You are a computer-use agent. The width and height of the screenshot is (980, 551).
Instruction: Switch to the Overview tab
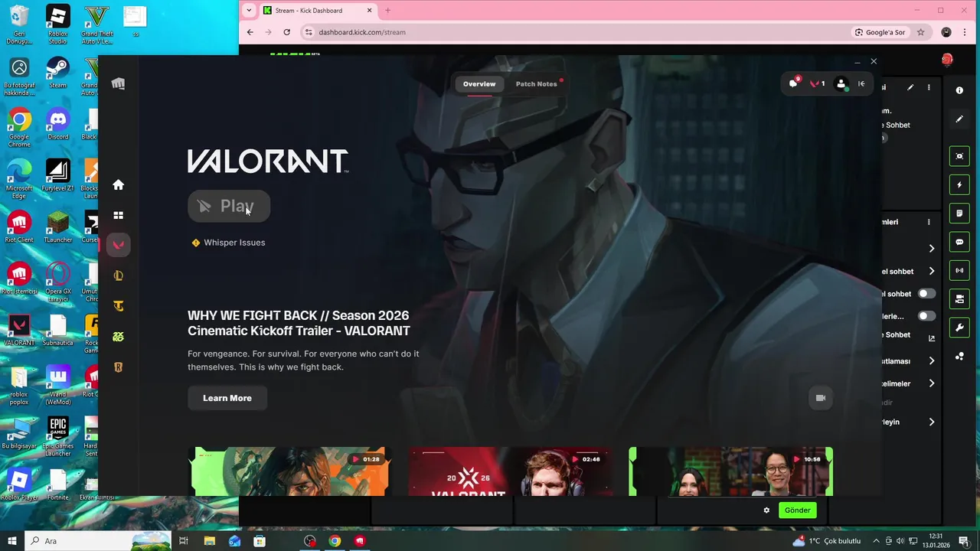(x=479, y=84)
